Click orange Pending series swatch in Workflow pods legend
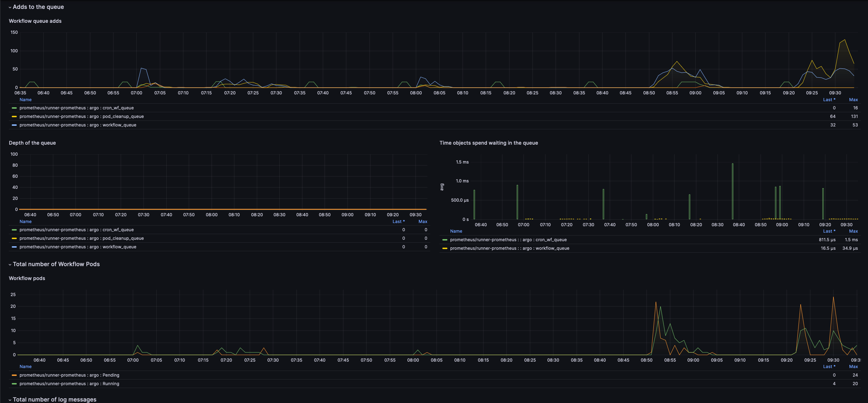Screen dimensions: 868x403 tap(14, 375)
